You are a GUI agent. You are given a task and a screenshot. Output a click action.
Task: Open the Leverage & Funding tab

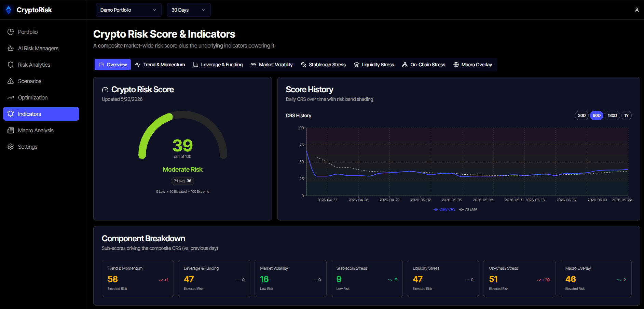click(218, 65)
